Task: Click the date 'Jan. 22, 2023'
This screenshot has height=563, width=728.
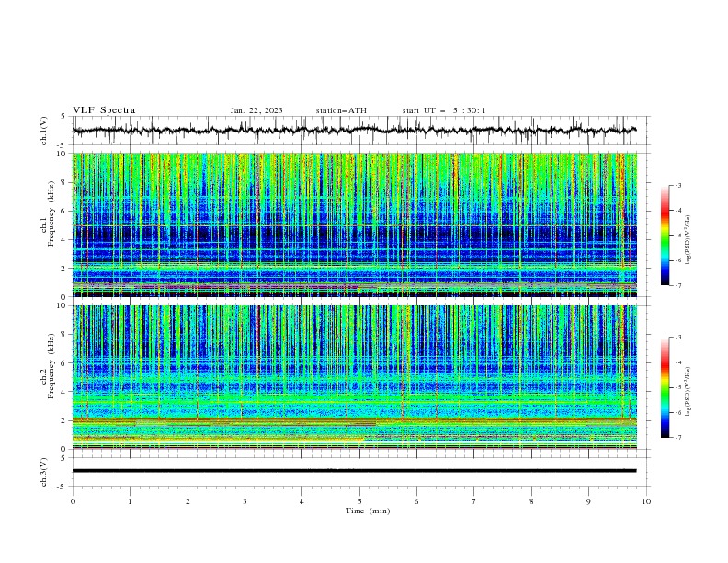Action: [256, 110]
